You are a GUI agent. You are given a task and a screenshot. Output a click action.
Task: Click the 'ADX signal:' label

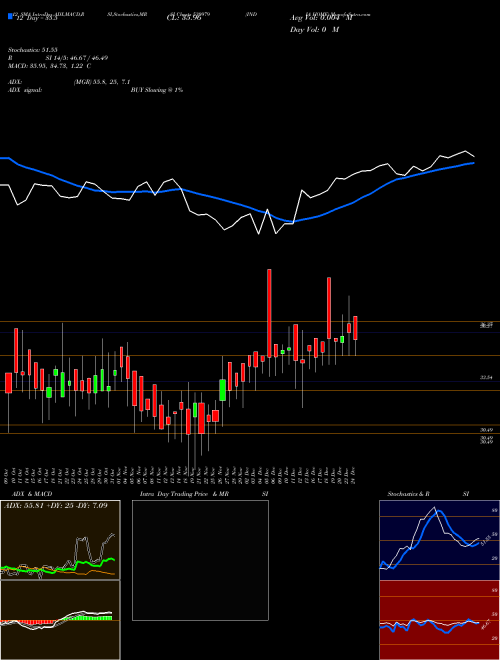tap(25, 90)
